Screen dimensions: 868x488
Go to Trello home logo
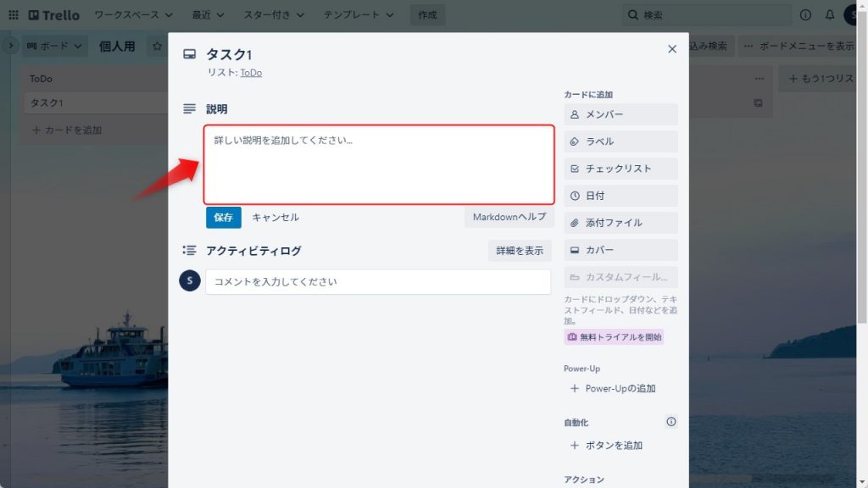(53, 15)
